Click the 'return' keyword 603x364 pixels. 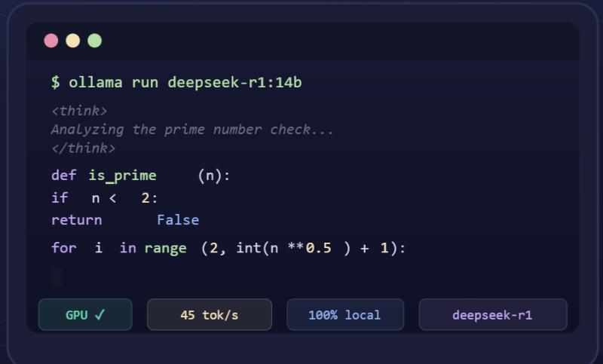tap(76, 220)
